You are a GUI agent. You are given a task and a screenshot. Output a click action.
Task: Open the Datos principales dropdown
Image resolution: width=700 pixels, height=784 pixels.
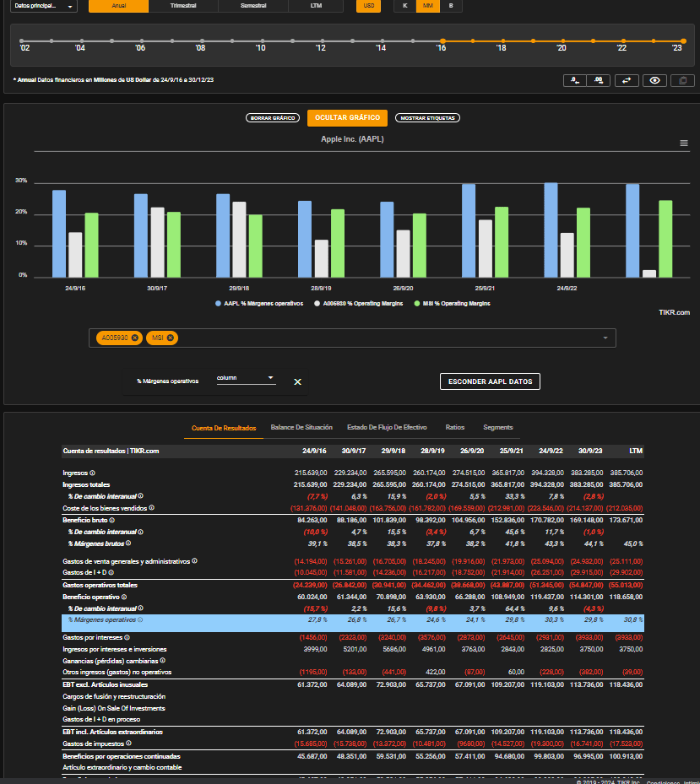44,6
